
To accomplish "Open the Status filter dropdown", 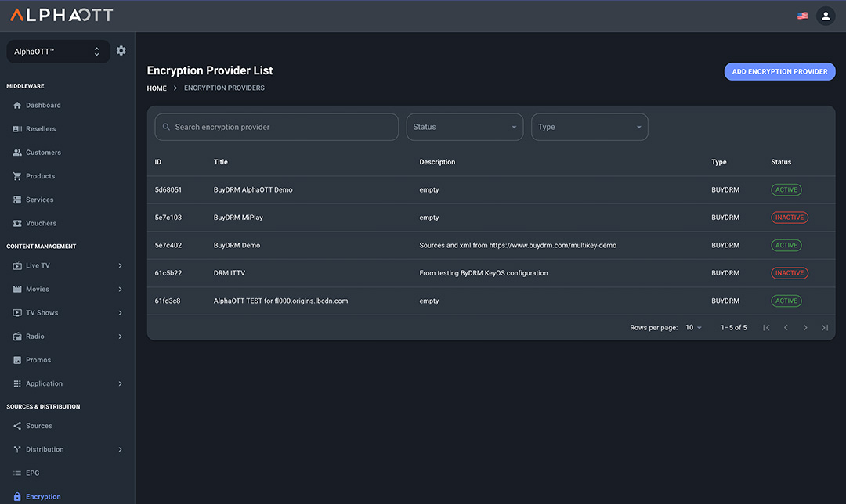I will (465, 127).
